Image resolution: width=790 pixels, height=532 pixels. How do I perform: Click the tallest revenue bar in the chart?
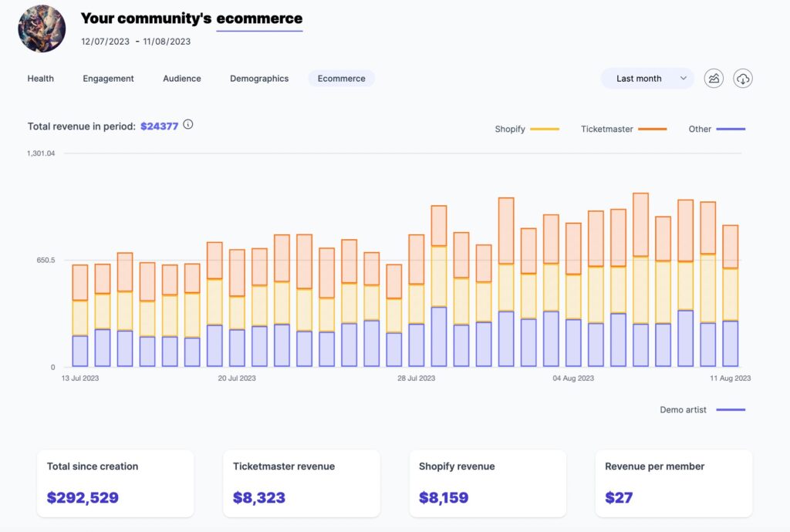pos(640,278)
